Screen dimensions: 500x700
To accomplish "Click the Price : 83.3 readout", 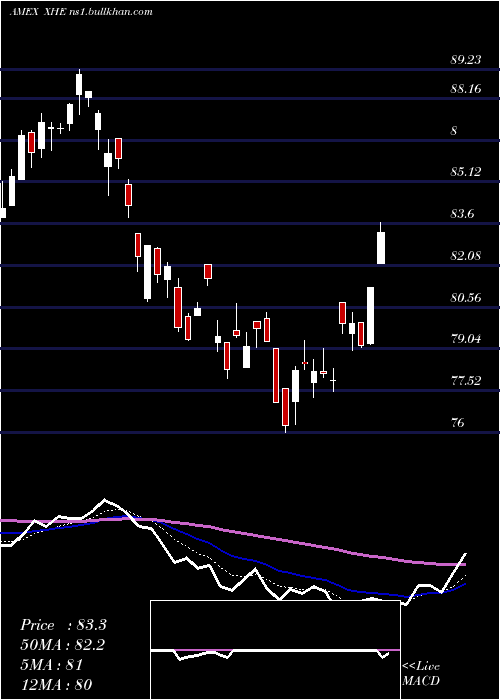I will point(63,625).
